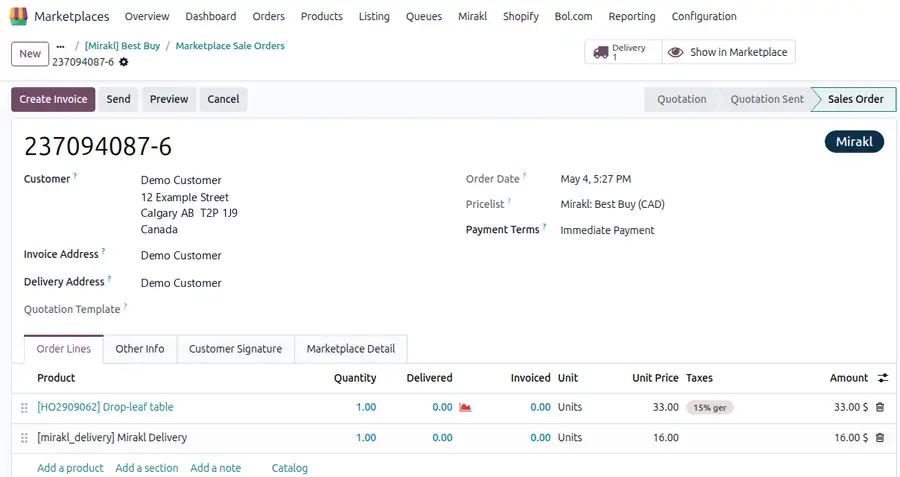Click the Create Invoice button
Viewport: 900px width, 477px height.
(53, 99)
